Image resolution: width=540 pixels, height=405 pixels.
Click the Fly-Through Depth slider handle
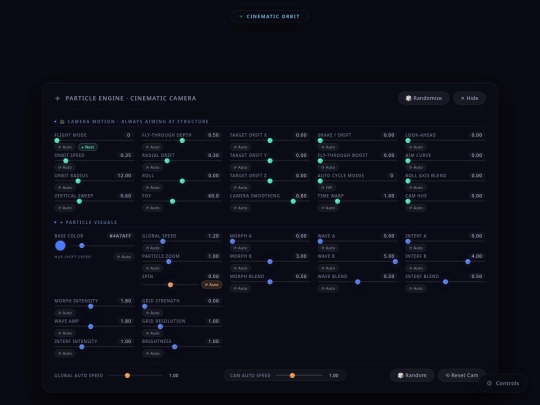point(182,141)
